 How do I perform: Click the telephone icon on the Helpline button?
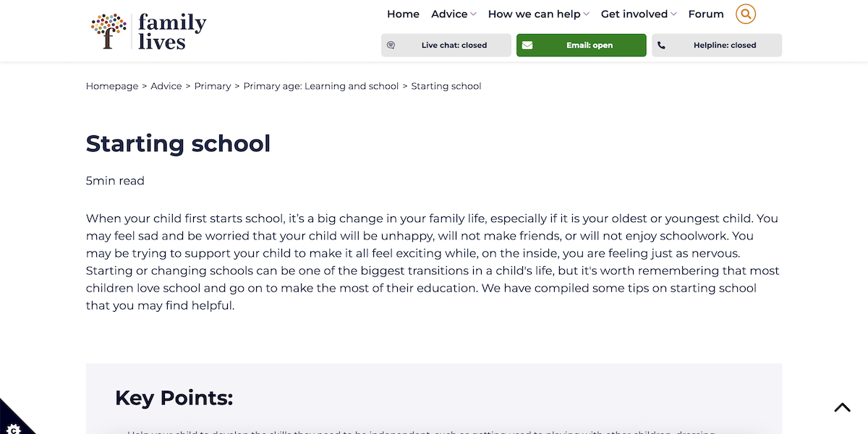(x=661, y=45)
